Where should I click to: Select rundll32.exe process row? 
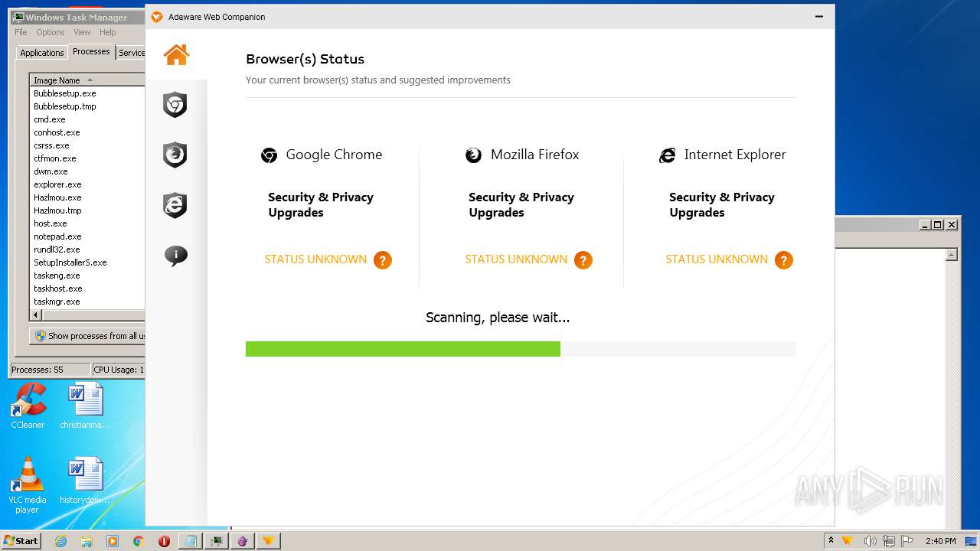coord(87,249)
